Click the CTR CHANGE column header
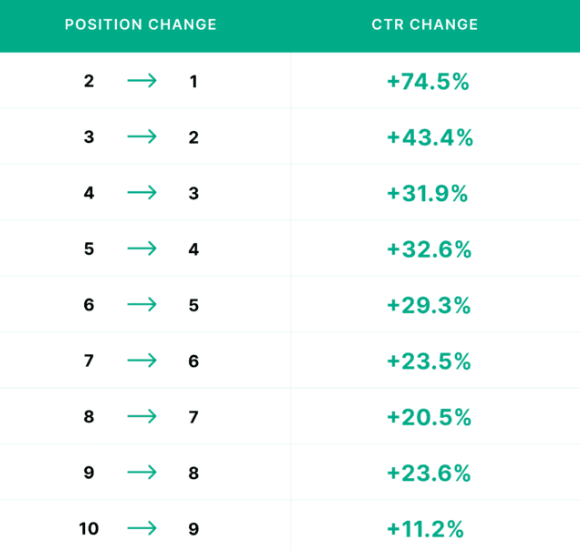This screenshot has width=580, height=551. click(425, 24)
